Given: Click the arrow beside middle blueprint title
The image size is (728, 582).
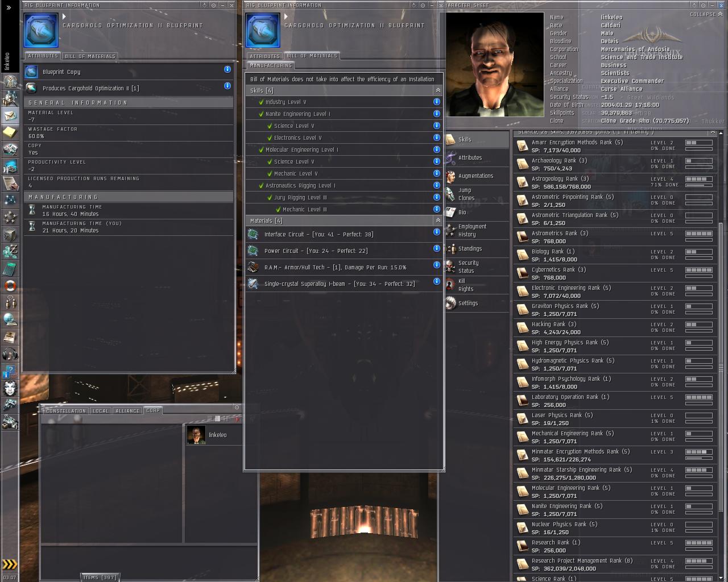Looking at the screenshot, I should click(287, 17).
